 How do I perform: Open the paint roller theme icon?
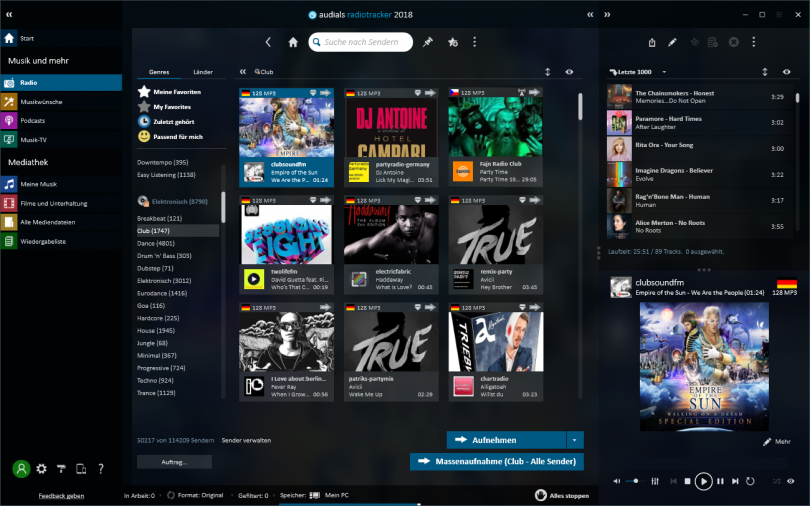(x=61, y=469)
